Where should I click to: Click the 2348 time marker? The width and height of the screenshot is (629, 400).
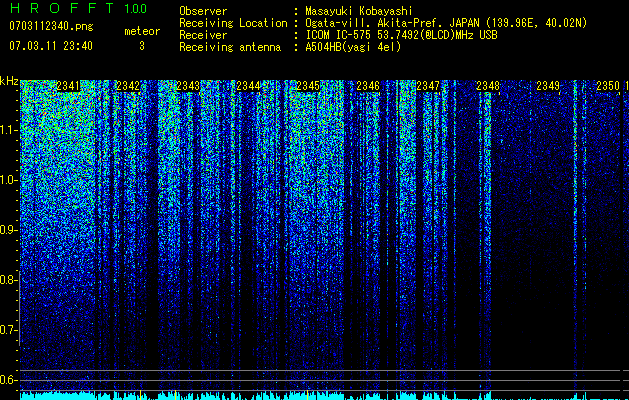click(488, 86)
